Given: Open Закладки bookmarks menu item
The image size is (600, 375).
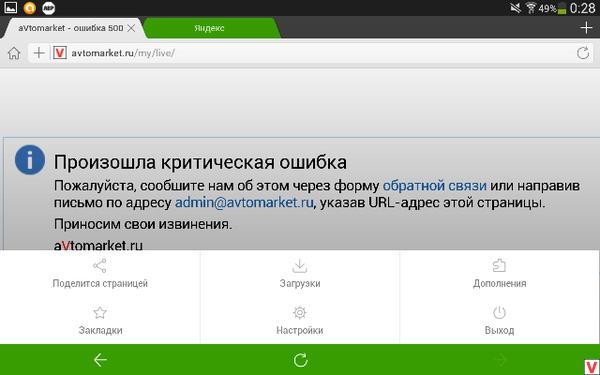Looking at the screenshot, I should point(100,321).
